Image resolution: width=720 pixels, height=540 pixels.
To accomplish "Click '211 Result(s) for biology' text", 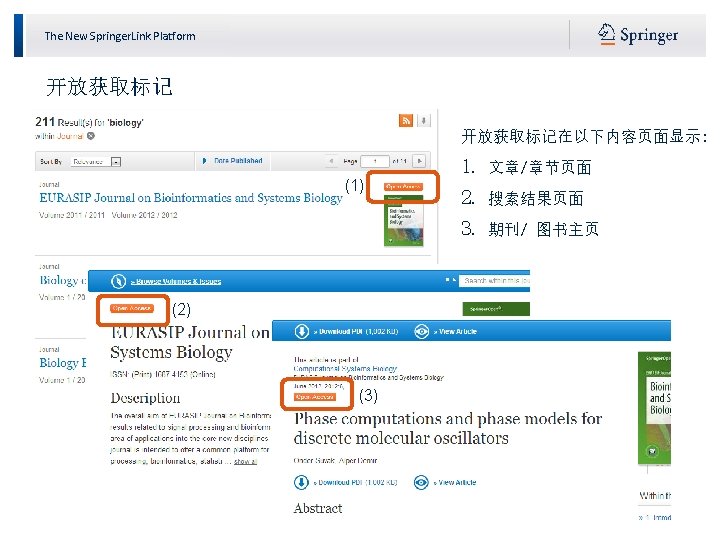I will point(90,122).
